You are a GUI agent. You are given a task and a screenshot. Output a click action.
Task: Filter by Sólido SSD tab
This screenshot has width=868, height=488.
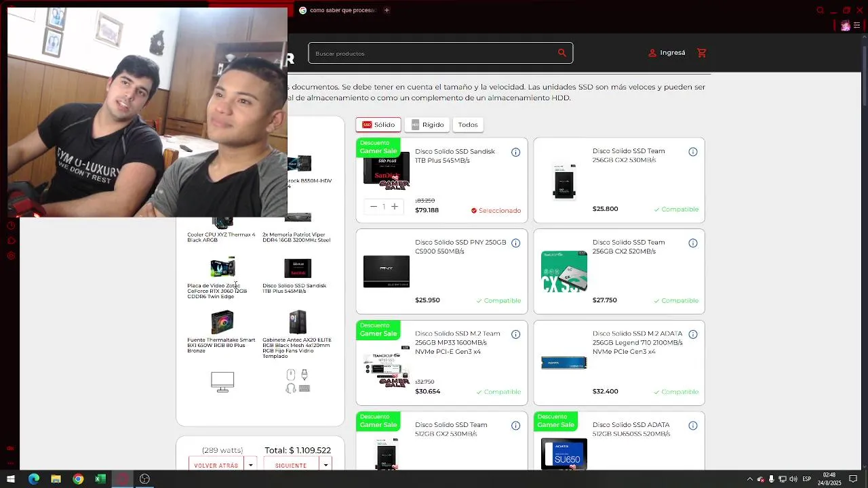coord(378,125)
